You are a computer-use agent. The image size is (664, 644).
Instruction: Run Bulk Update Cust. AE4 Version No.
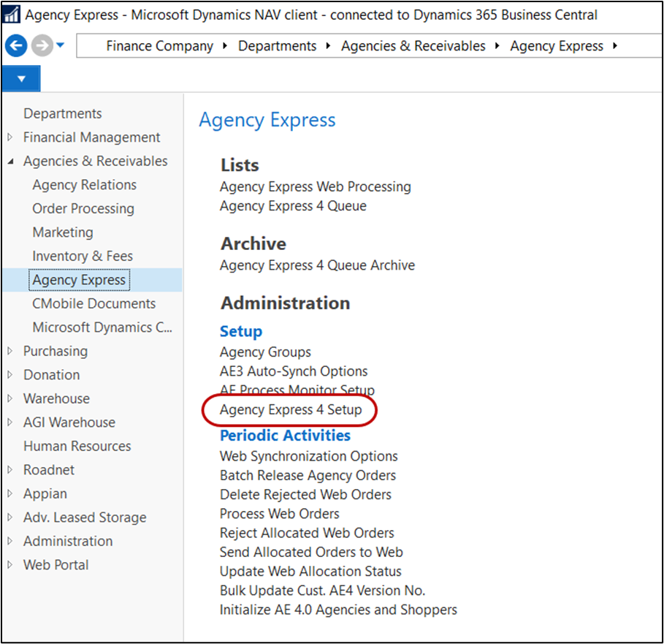click(x=322, y=590)
